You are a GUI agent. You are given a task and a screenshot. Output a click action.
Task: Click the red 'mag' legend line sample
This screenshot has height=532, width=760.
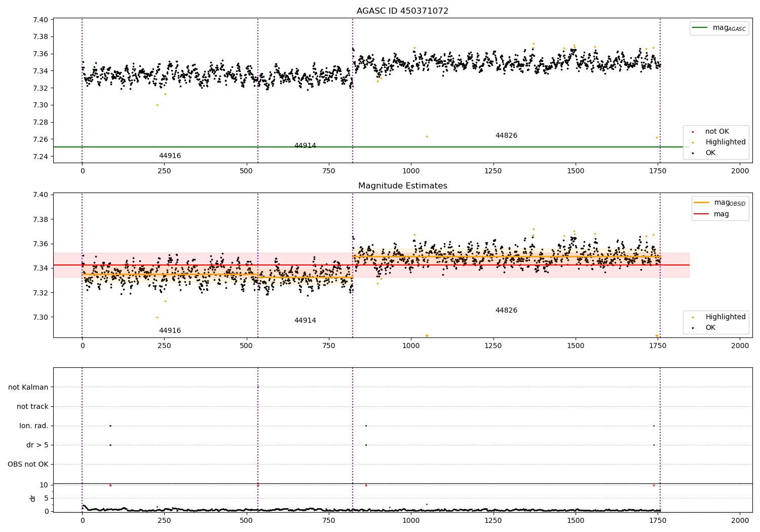[x=701, y=214]
